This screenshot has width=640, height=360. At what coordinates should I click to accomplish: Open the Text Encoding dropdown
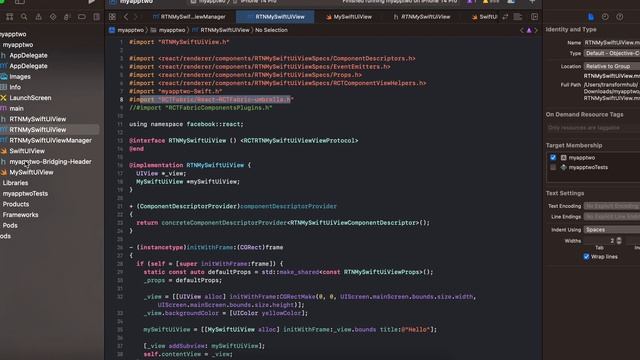tap(611, 206)
